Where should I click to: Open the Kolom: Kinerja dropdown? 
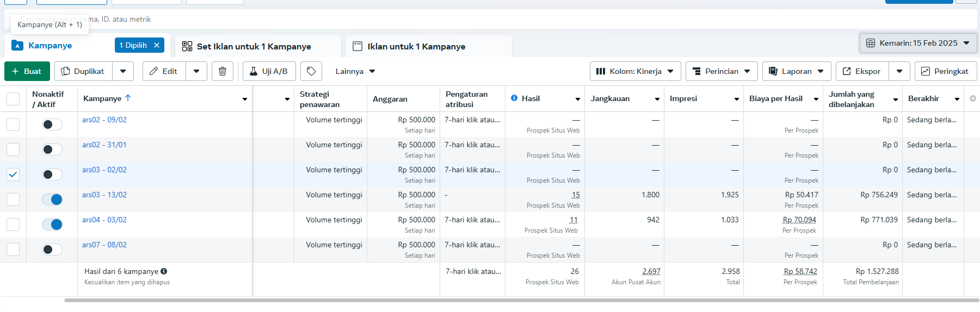[x=635, y=71]
